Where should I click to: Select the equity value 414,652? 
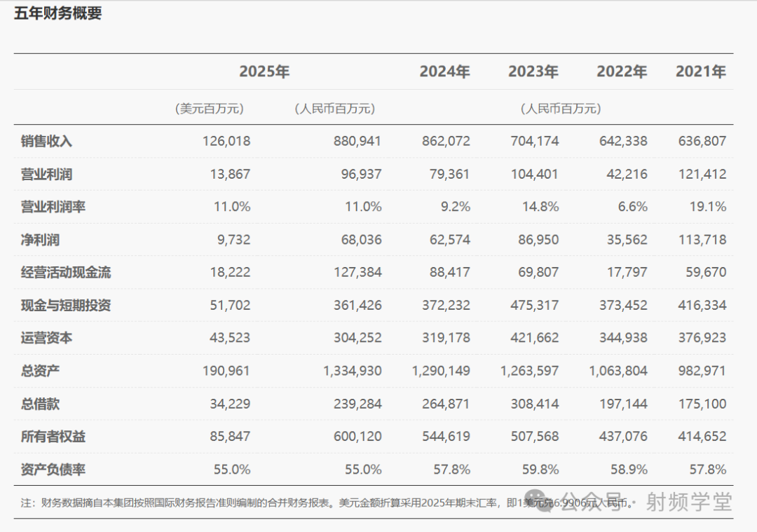point(702,437)
